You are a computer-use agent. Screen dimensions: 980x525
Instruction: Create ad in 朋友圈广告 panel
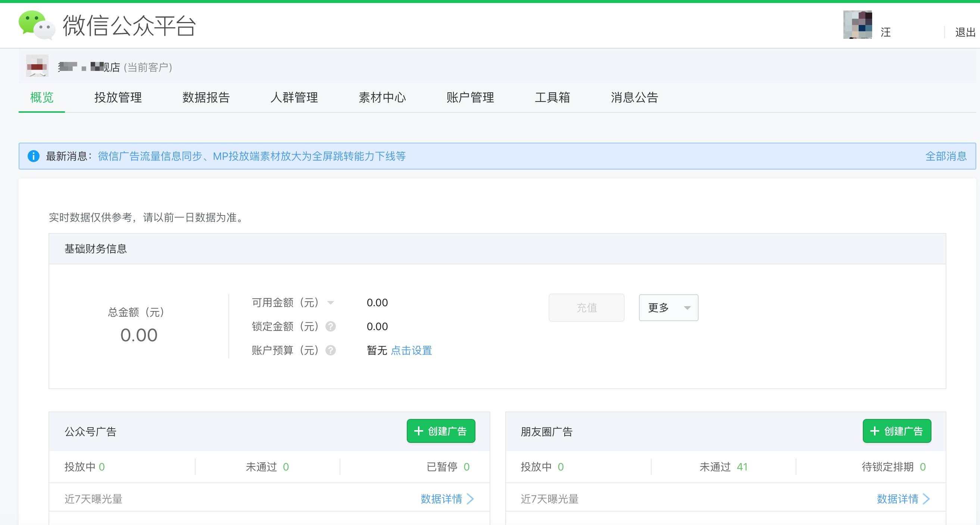point(897,431)
